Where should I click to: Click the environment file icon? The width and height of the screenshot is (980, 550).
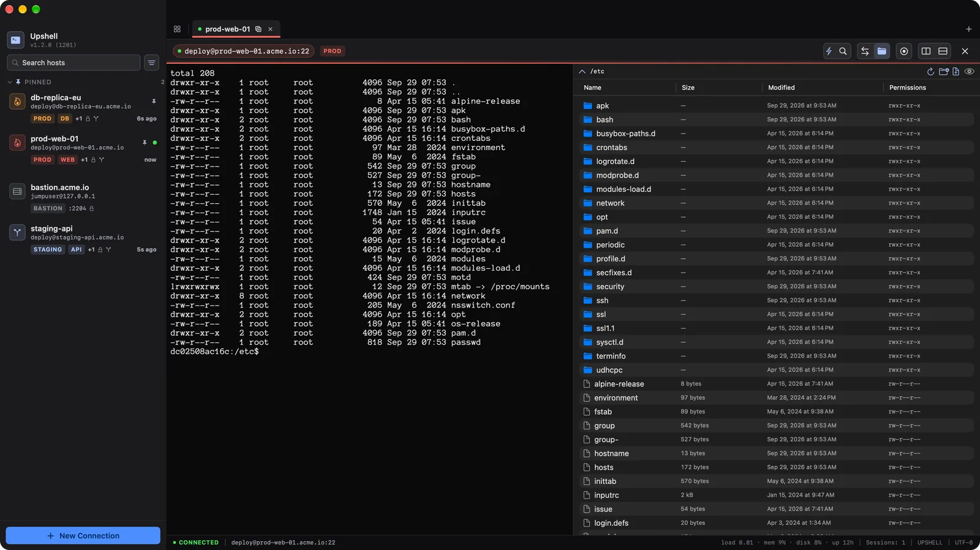587,397
